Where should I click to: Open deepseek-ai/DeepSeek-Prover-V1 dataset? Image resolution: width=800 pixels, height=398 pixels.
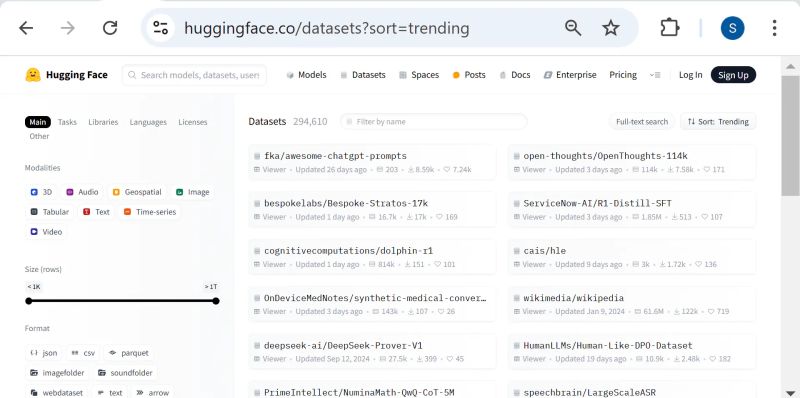point(372,352)
